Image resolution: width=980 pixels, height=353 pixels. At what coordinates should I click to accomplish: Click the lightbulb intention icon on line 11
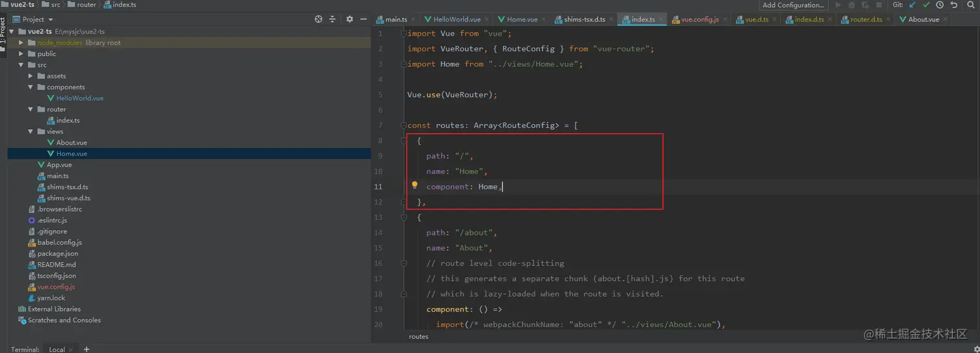click(415, 186)
